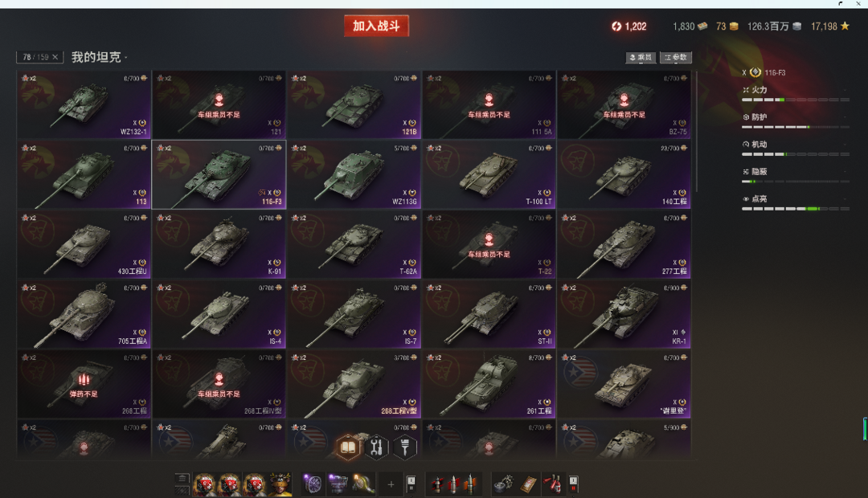This screenshot has width=868, height=498.
Task: Select the IS-7 tank card
Action: click(354, 314)
